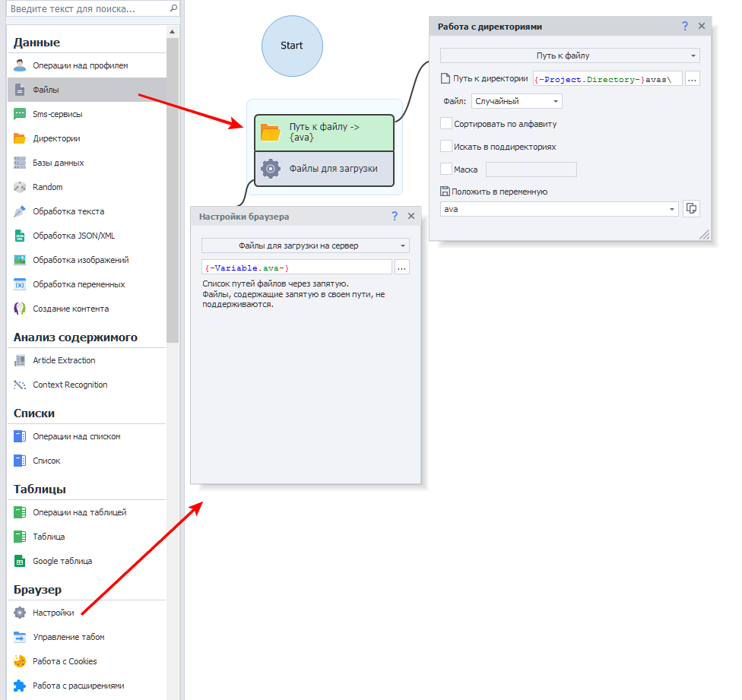The image size is (742, 700).
Task: Select the Путь к файлу -> {ava} action block
Action: coord(324,132)
